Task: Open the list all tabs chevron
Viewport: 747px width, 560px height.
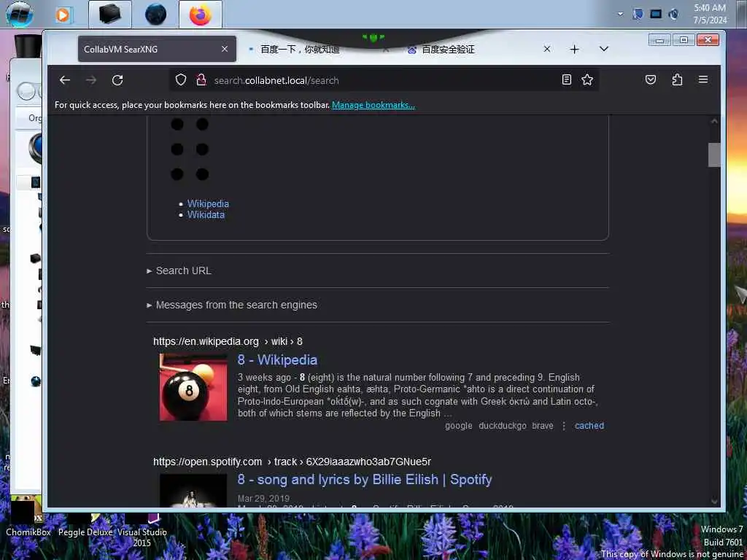Action: click(603, 49)
